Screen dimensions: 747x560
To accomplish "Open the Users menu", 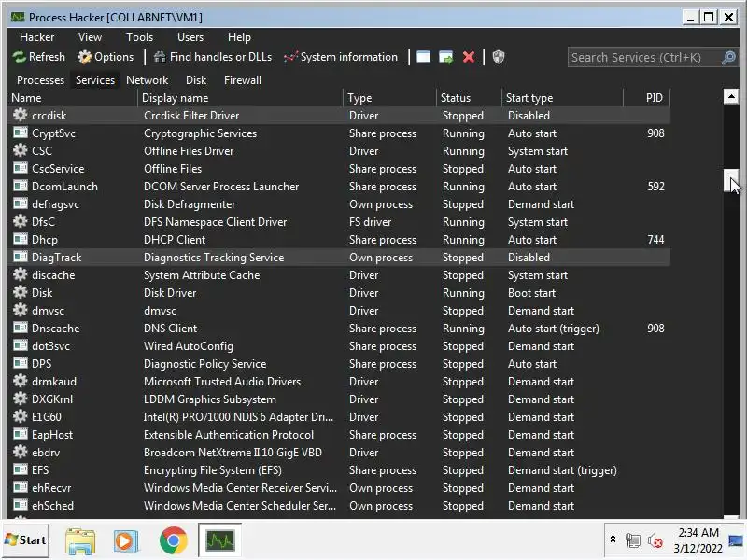I will pyautogui.click(x=190, y=37).
